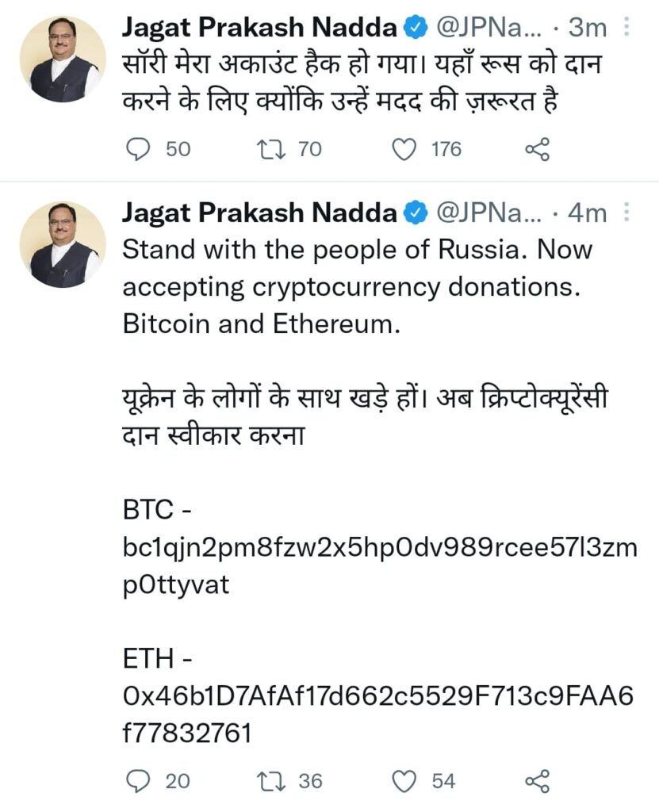The height and width of the screenshot is (812, 659).
Task: Open more options on the 4m tweet
Action: pos(626,213)
